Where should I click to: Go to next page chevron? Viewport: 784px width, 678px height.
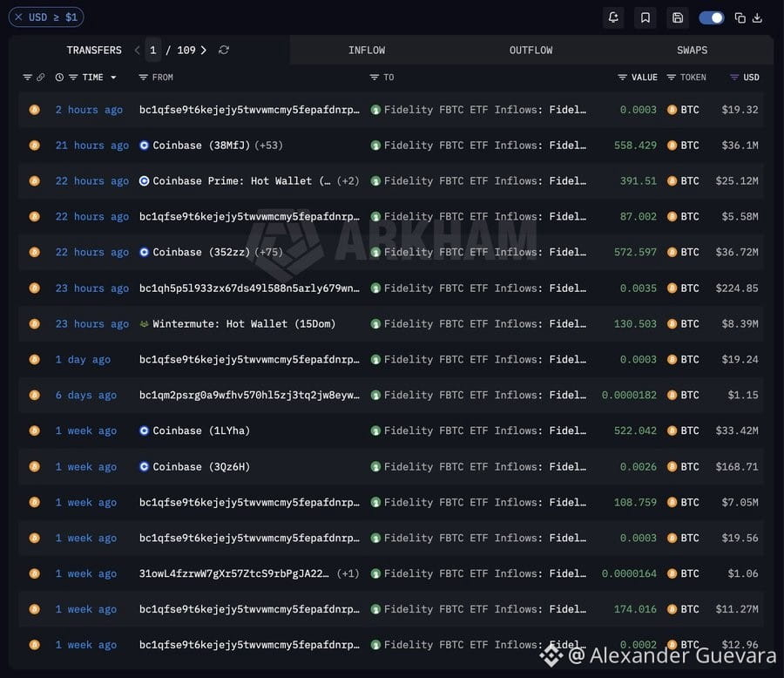(204, 50)
